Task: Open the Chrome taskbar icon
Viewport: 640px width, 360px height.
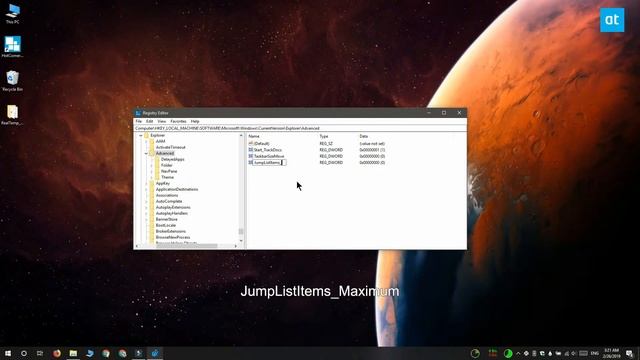Action: coord(106,353)
